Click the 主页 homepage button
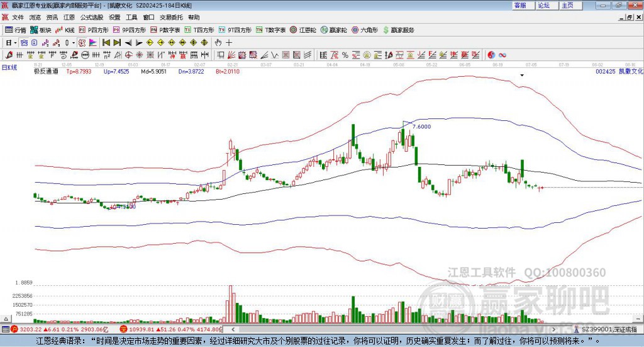644x347 pixels. [x=571, y=5]
